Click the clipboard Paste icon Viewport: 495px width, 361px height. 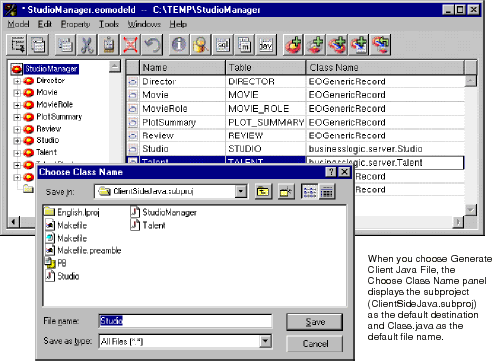(109, 44)
